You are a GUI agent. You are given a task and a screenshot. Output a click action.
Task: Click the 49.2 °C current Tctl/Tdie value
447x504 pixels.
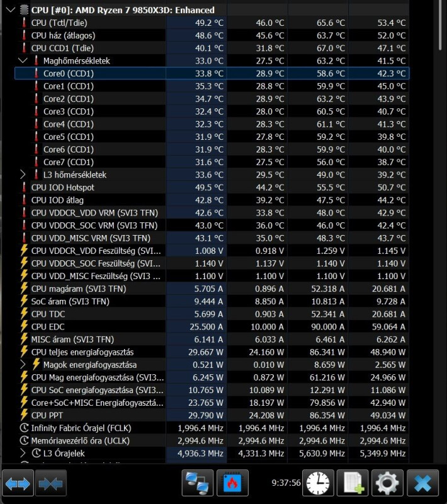pyautogui.click(x=209, y=23)
